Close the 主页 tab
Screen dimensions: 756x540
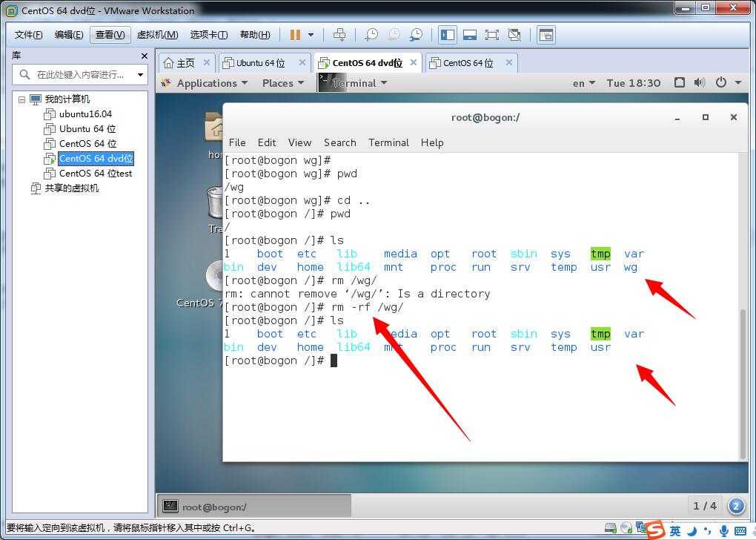pyautogui.click(x=206, y=62)
